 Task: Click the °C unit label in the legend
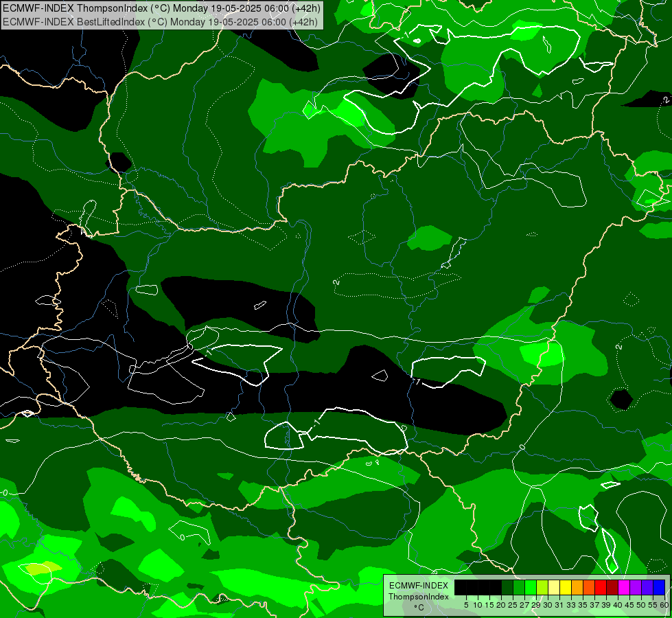(419, 608)
